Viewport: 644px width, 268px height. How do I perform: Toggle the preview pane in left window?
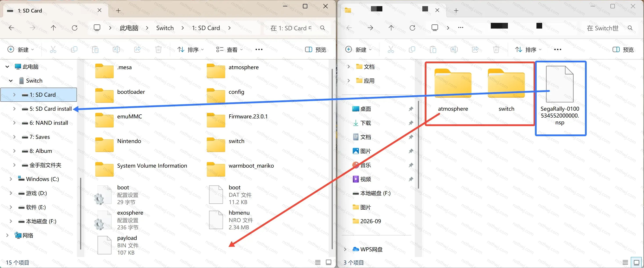pyautogui.click(x=315, y=50)
